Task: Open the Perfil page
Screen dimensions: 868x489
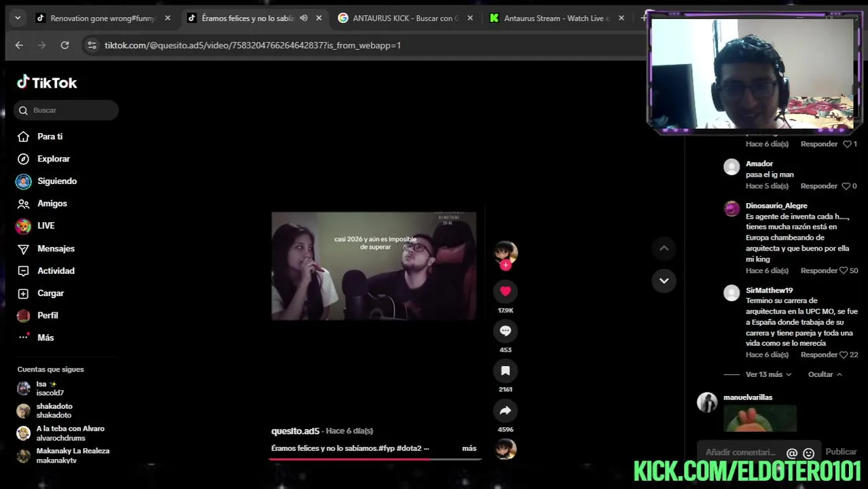Action: [48, 316]
